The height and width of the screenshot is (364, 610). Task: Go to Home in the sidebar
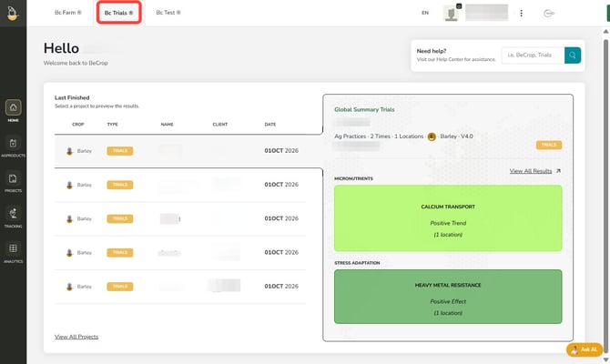(x=14, y=111)
